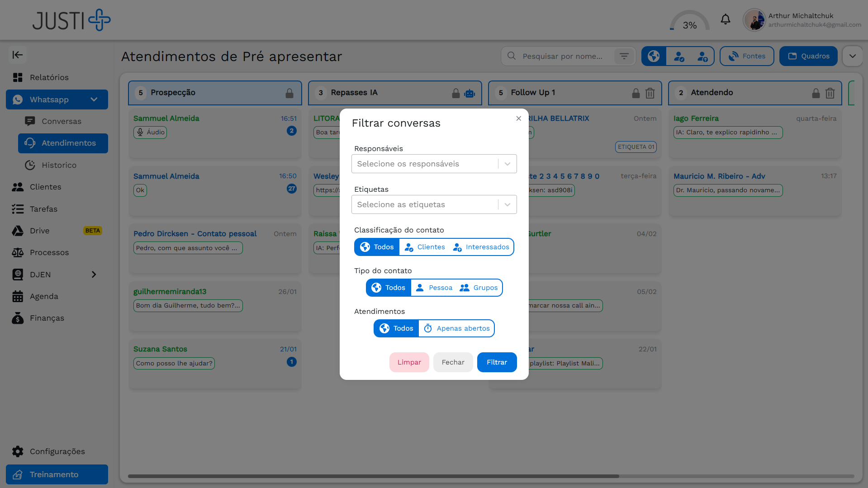Select the Historico clock icon under Whatsapp
The height and width of the screenshot is (488, 868).
(x=30, y=165)
